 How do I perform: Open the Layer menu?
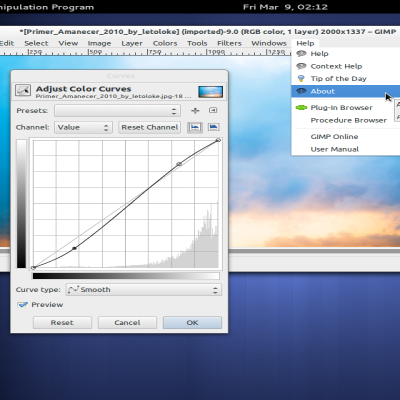point(132,43)
